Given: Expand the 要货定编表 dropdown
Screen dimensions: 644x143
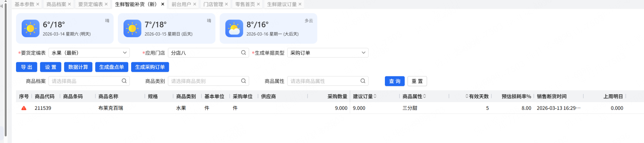Looking at the screenshot, I should pos(125,53).
